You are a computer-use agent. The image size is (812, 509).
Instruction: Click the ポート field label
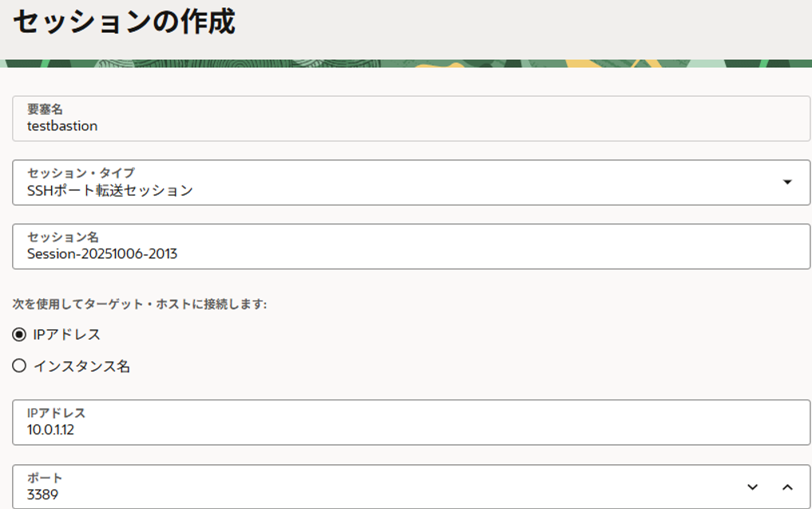[45, 478]
